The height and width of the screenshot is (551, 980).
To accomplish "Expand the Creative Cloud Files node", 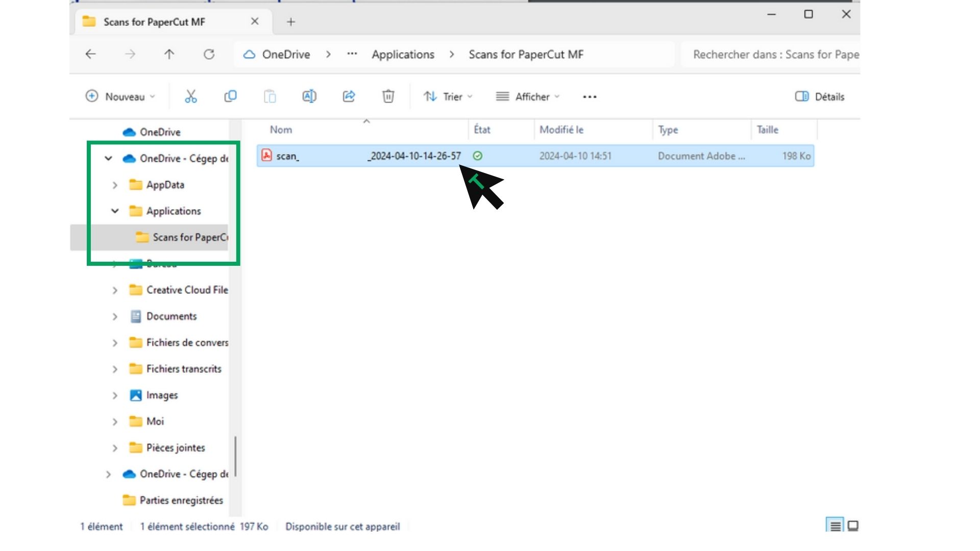I will pyautogui.click(x=115, y=290).
